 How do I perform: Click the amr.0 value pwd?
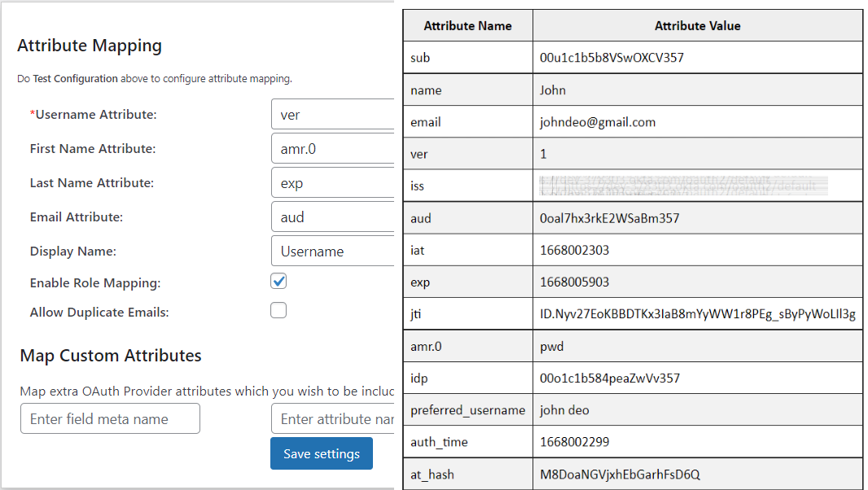point(551,347)
